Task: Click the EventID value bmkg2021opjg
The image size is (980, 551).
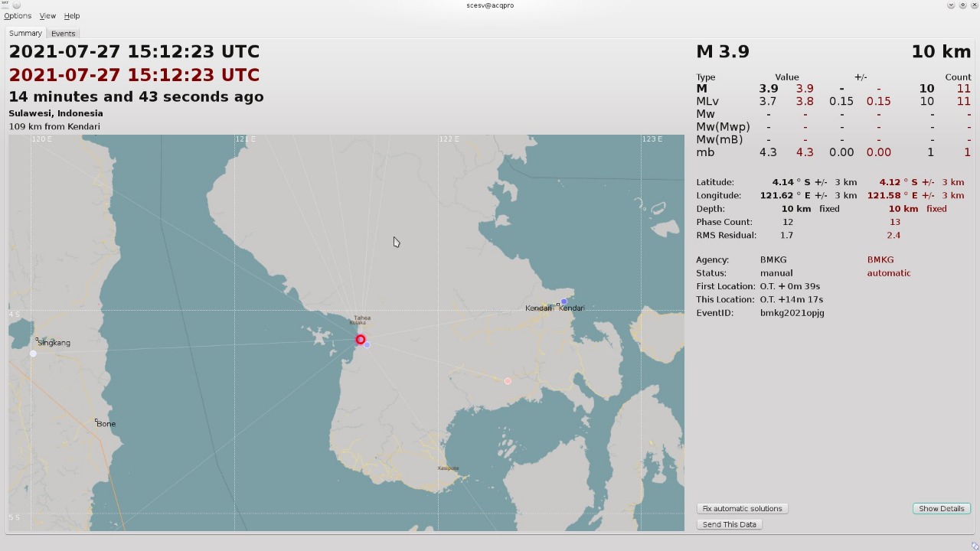Action: 792,313
